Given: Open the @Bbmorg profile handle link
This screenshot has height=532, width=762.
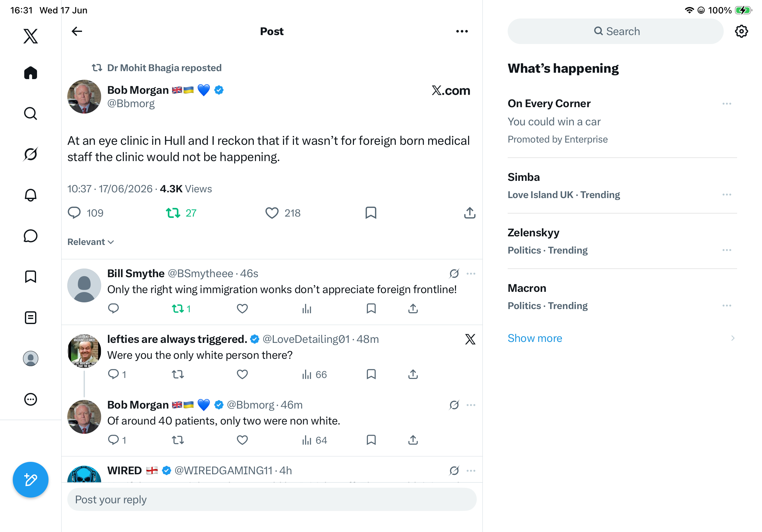Looking at the screenshot, I should pyautogui.click(x=131, y=103).
